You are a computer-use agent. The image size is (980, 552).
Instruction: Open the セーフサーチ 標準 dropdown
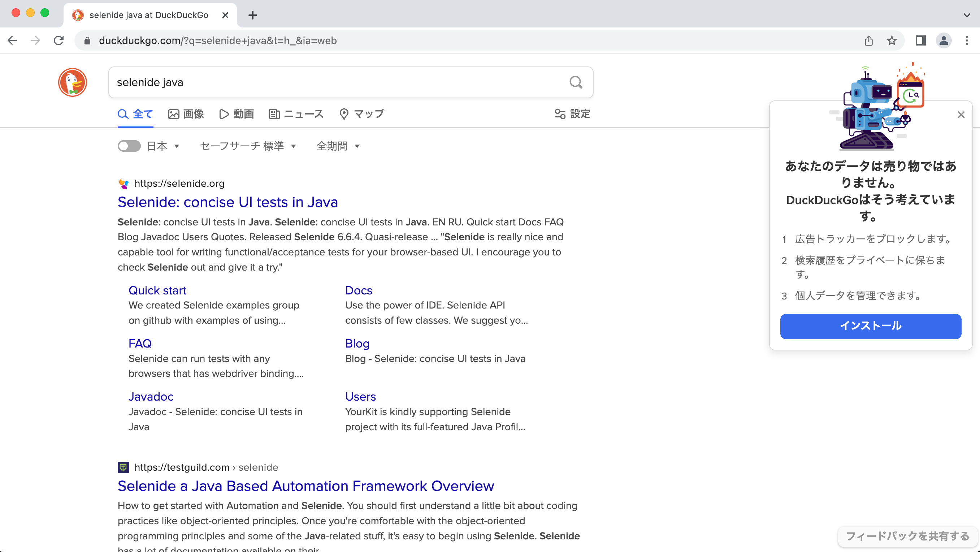[248, 146]
